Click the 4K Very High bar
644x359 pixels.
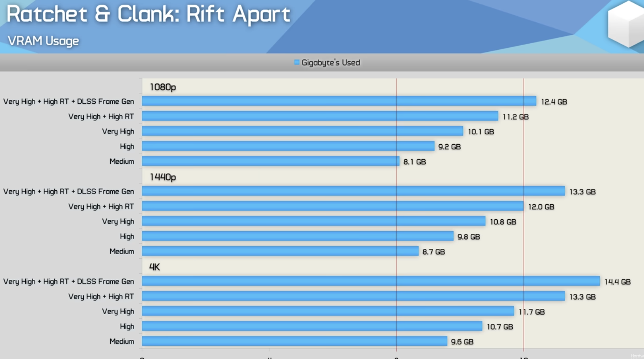coord(328,311)
